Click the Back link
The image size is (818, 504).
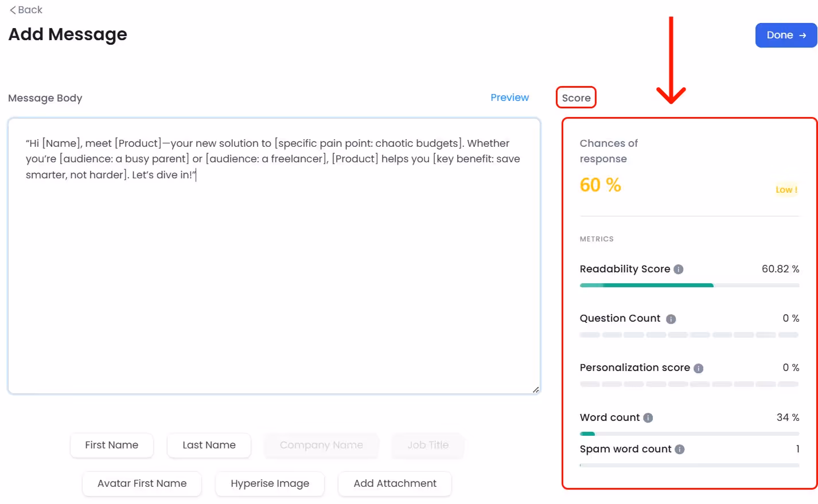26,9
